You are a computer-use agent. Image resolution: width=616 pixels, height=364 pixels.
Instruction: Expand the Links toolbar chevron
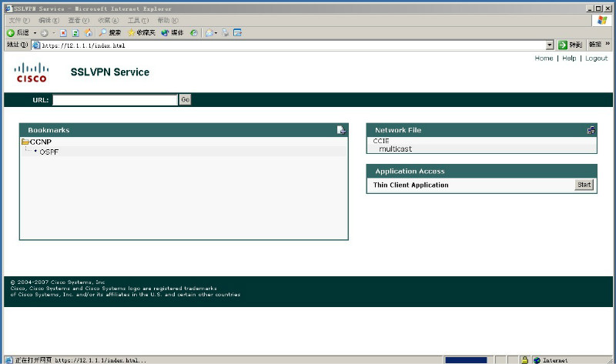click(608, 44)
